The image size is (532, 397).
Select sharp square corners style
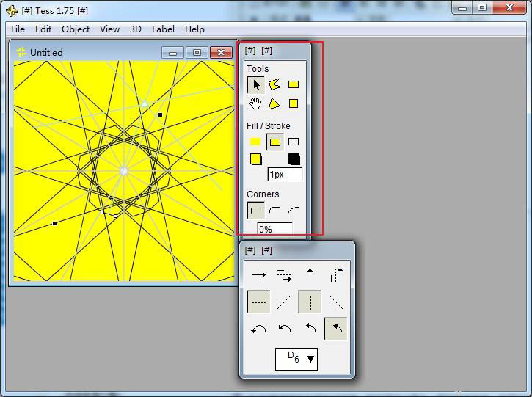coord(256,211)
